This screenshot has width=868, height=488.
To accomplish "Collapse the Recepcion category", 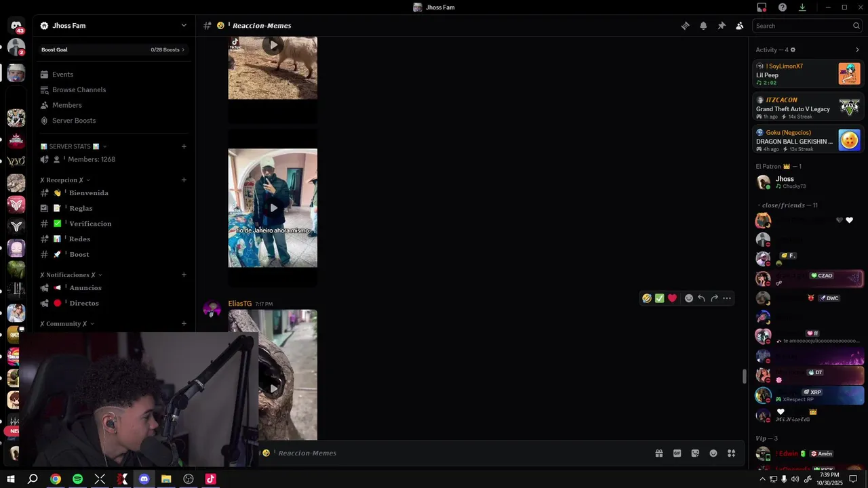I will pos(65,180).
